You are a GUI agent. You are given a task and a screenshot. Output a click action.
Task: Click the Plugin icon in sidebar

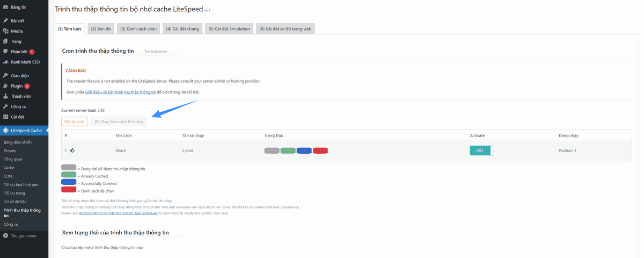(x=5, y=85)
